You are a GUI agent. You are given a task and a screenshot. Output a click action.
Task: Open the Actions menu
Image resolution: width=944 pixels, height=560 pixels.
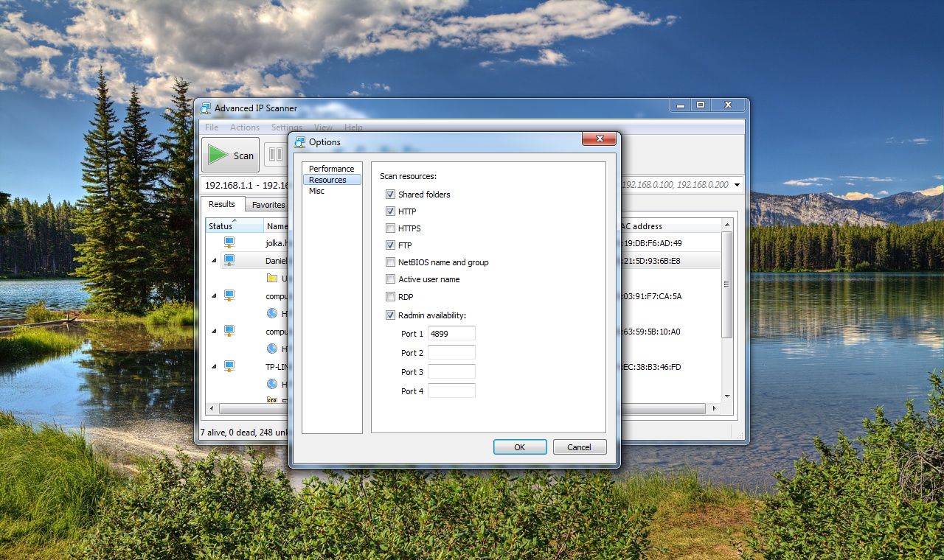[x=245, y=127]
